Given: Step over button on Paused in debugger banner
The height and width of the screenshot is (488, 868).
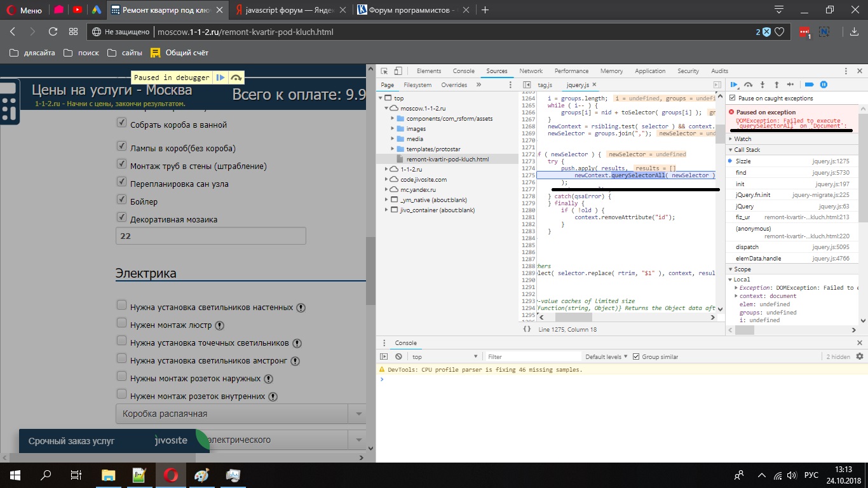Looking at the screenshot, I should 236,78.
